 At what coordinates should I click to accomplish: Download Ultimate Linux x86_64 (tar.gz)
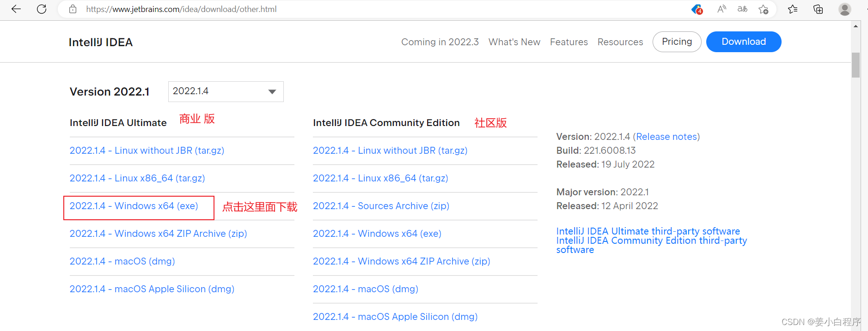click(137, 178)
